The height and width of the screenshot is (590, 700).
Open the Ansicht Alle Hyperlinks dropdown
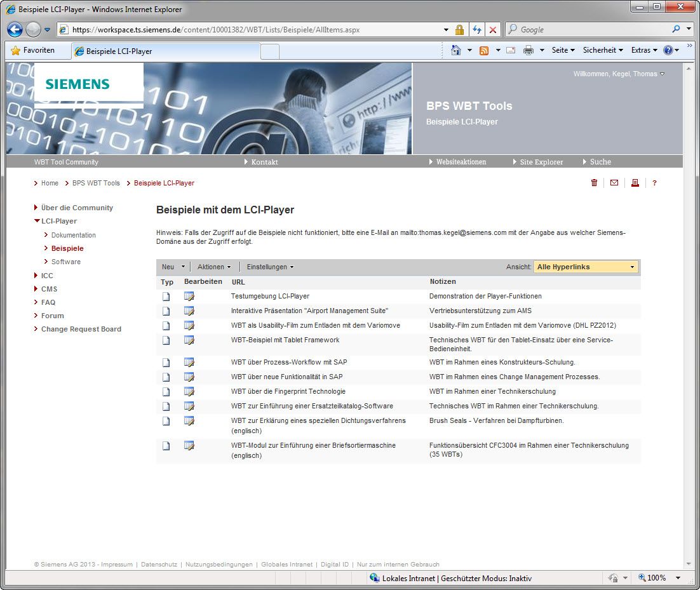585,267
